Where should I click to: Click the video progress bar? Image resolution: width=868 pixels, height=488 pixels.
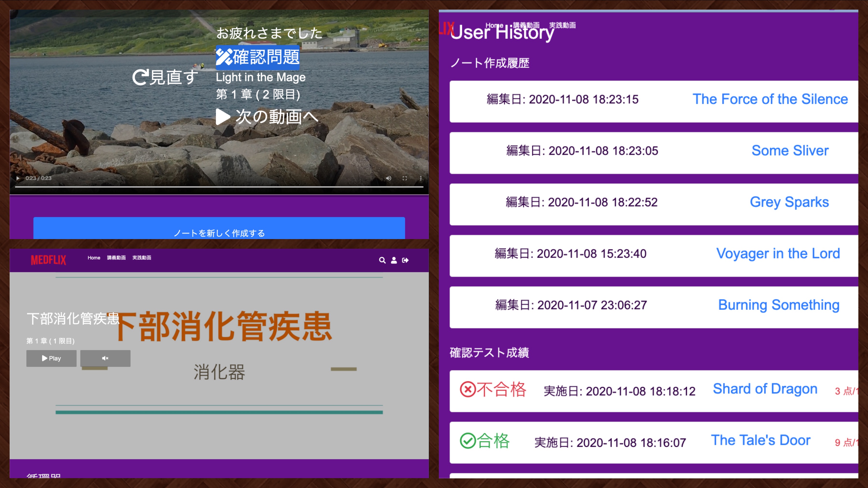[x=219, y=187]
